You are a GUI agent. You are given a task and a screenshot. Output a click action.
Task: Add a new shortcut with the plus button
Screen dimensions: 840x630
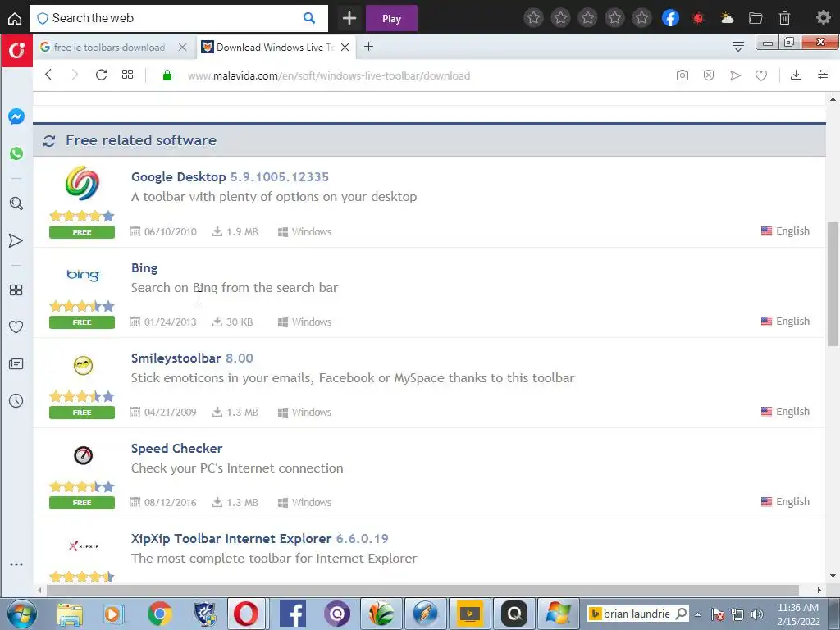click(349, 18)
